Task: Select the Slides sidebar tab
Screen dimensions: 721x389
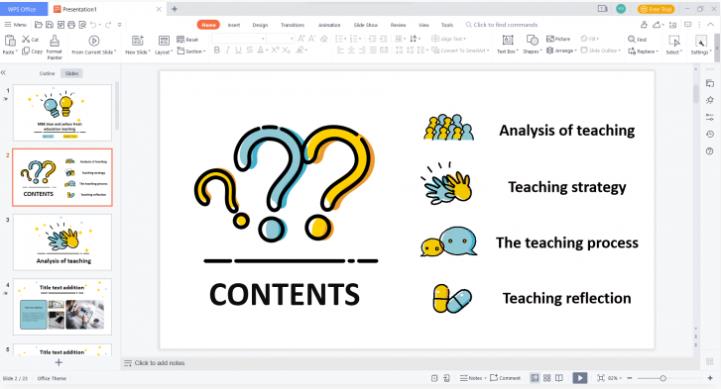Action: (72, 74)
